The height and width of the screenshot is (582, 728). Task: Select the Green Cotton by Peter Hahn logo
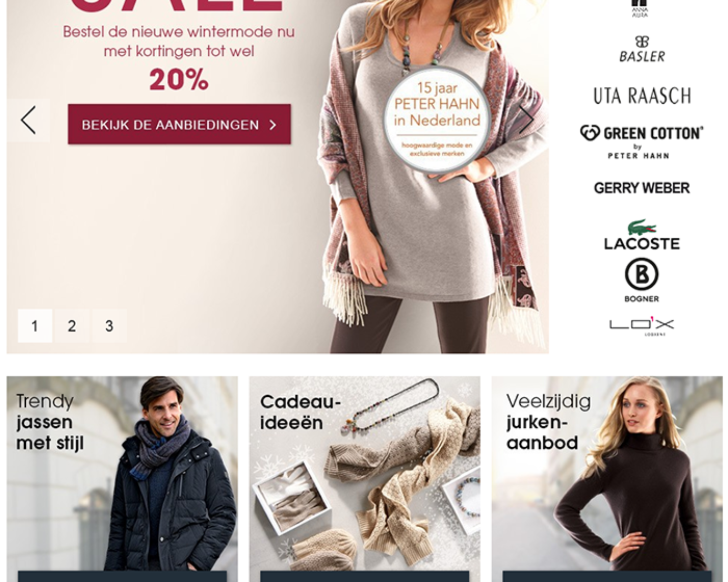pos(641,142)
